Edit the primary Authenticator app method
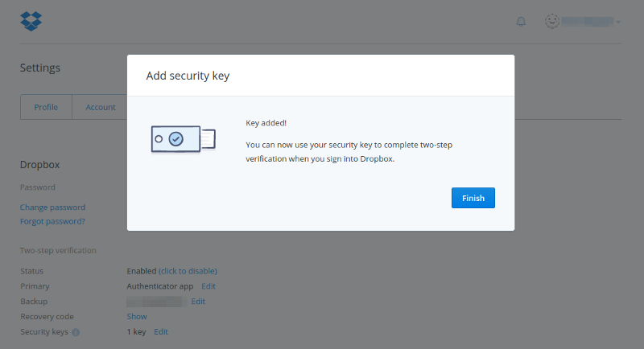The width and height of the screenshot is (644, 349). point(208,286)
